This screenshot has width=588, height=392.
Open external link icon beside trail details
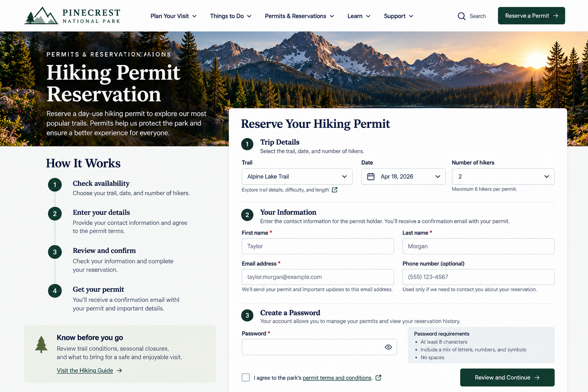point(335,190)
